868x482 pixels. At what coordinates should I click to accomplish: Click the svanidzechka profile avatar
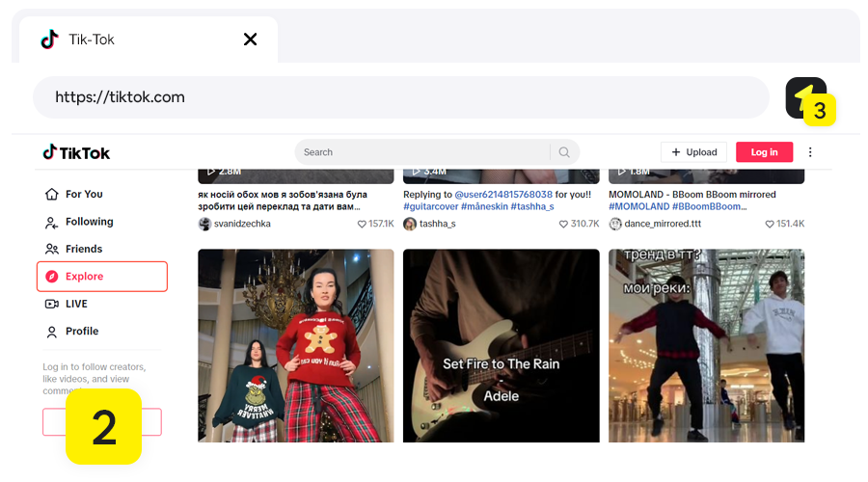pyautogui.click(x=204, y=224)
